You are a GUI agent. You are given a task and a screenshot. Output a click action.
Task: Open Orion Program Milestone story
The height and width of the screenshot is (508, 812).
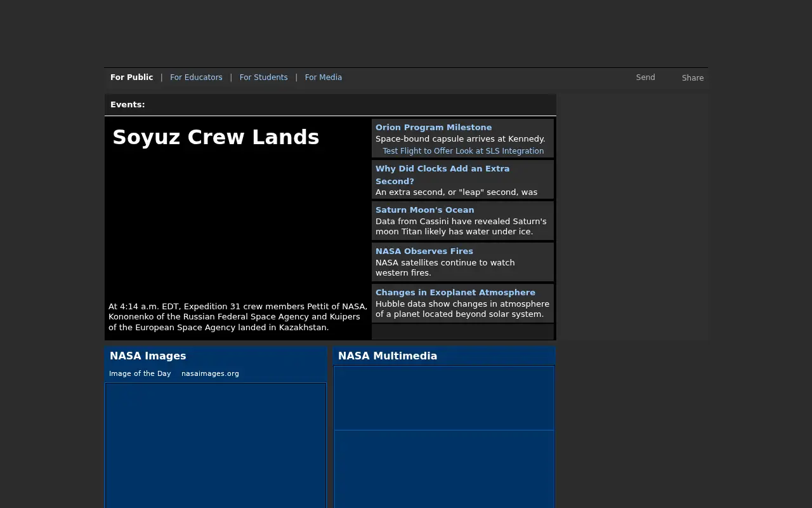[433, 127]
